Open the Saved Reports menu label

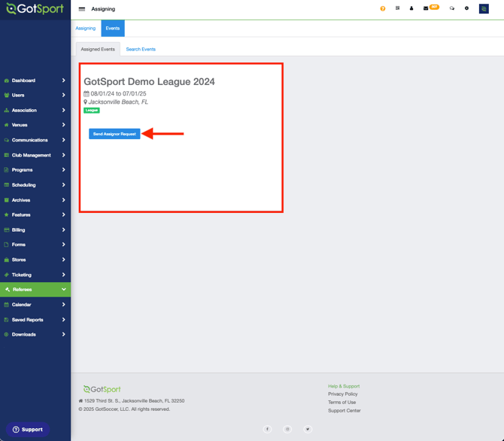click(27, 320)
